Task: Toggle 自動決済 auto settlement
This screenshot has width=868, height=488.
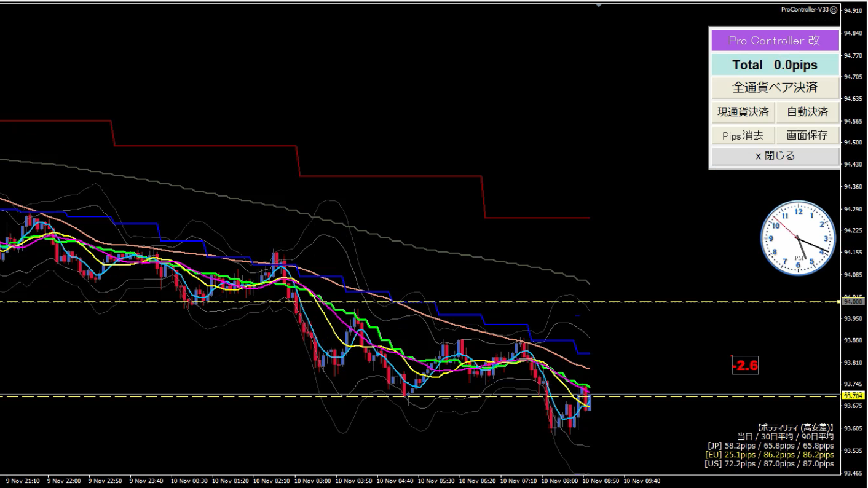Action: 807,112
